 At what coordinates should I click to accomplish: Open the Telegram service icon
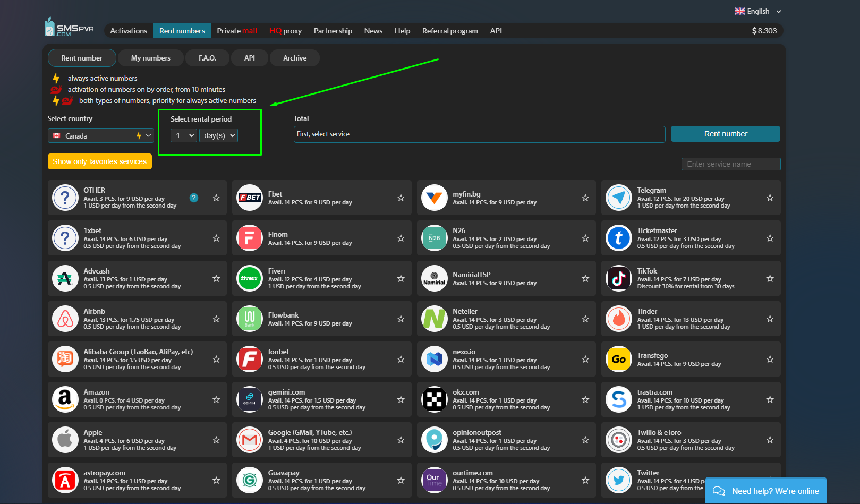619,198
